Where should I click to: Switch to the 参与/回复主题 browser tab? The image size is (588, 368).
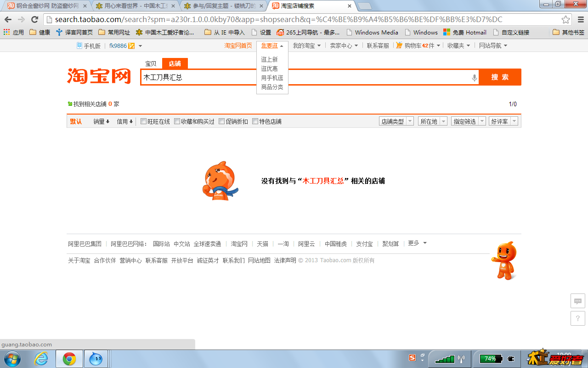(223, 6)
